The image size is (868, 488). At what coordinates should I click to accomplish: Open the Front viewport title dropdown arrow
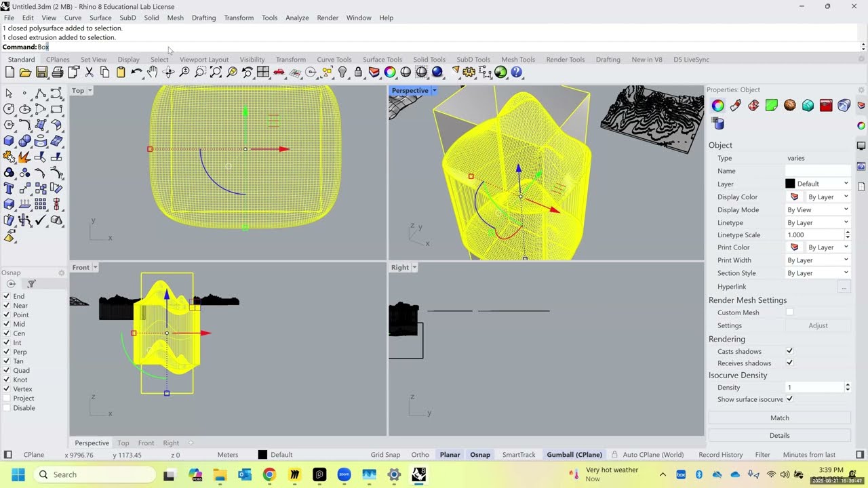(x=94, y=267)
